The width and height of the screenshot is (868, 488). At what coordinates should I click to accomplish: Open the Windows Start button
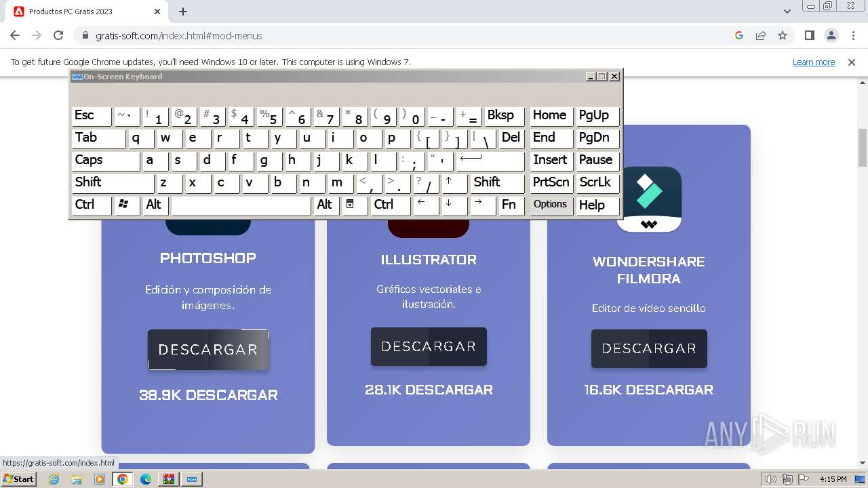click(19, 479)
